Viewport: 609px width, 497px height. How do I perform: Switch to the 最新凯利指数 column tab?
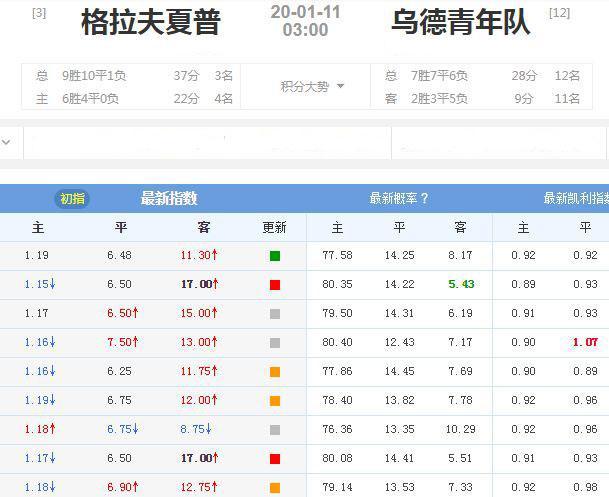(575, 198)
